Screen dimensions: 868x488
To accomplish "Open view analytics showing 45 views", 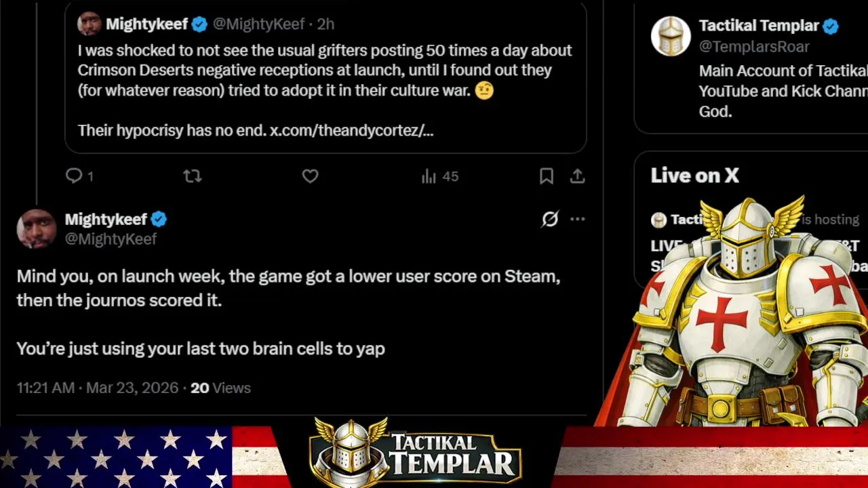I will point(440,176).
